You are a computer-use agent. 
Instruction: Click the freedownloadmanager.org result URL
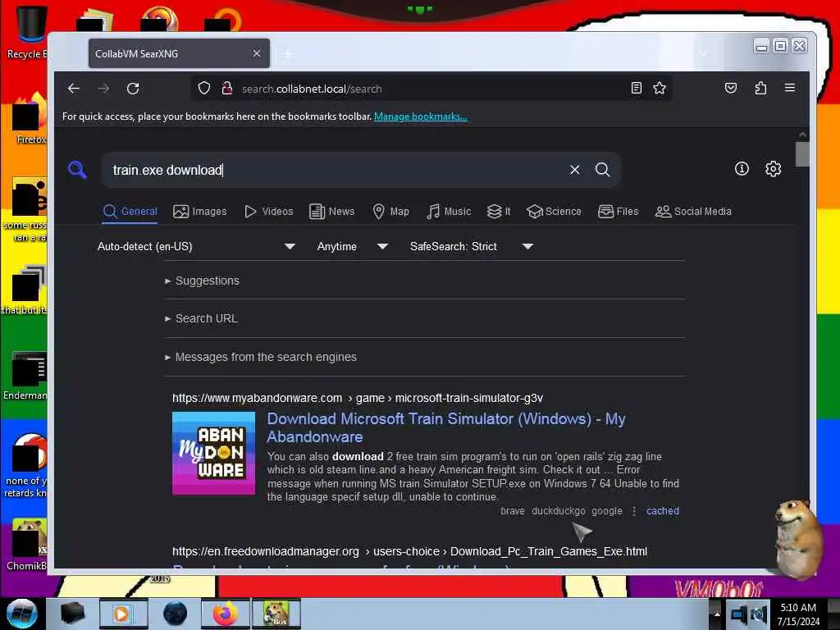(409, 551)
